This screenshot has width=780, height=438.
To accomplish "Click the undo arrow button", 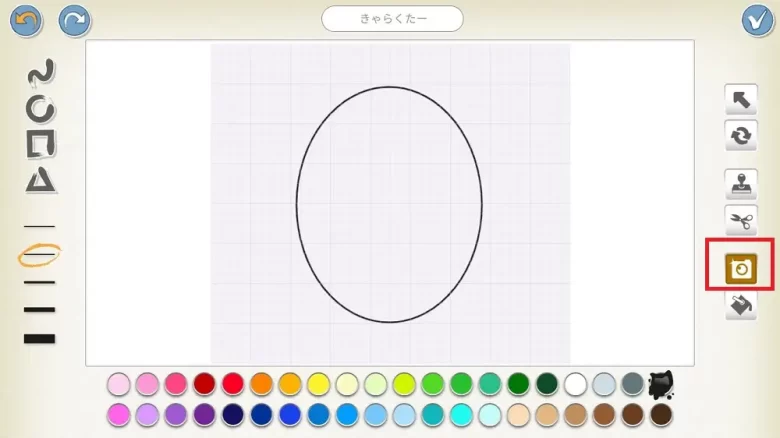I will click(x=27, y=20).
